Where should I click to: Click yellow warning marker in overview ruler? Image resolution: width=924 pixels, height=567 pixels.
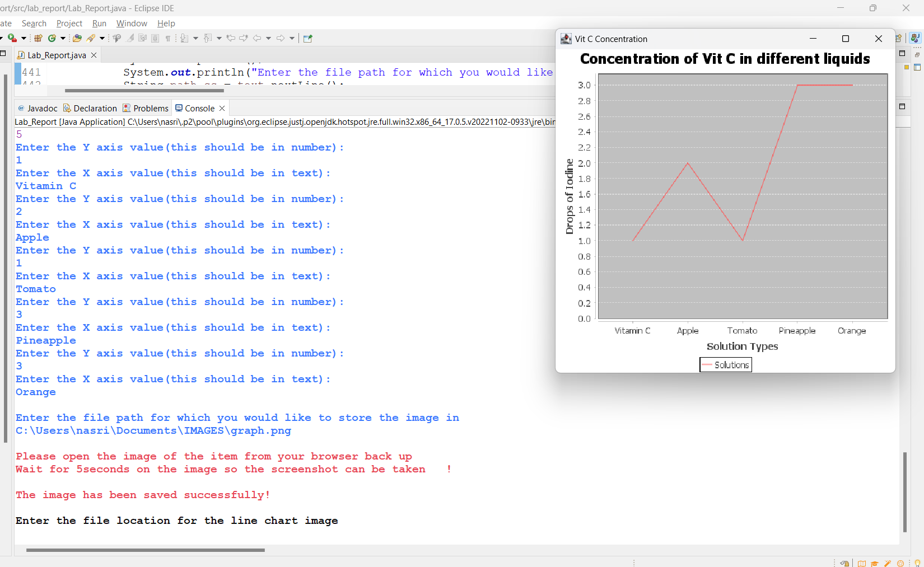pyautogui.click(x=907, y=67)
